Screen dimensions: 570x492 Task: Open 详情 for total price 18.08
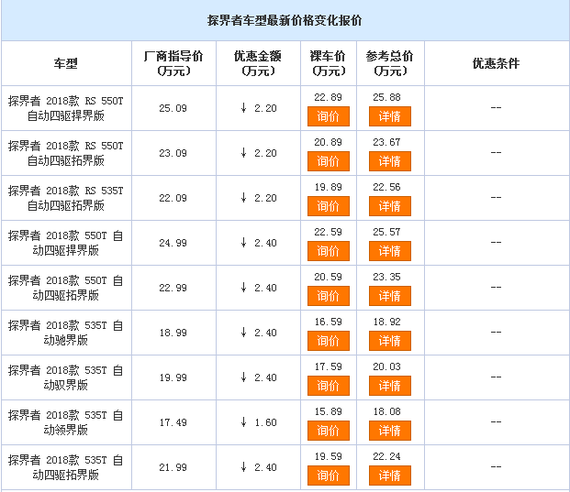point(390,431)
